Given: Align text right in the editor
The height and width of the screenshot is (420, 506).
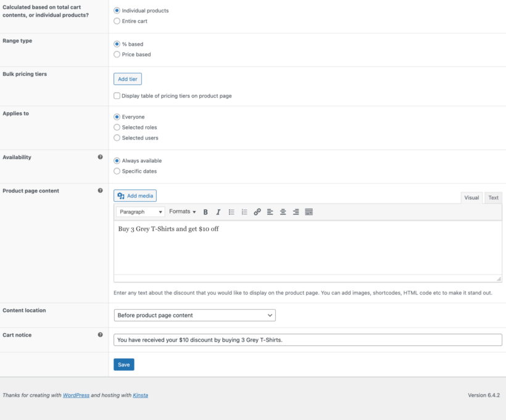Looking at the screenshot, I should [x=296, y=212].
